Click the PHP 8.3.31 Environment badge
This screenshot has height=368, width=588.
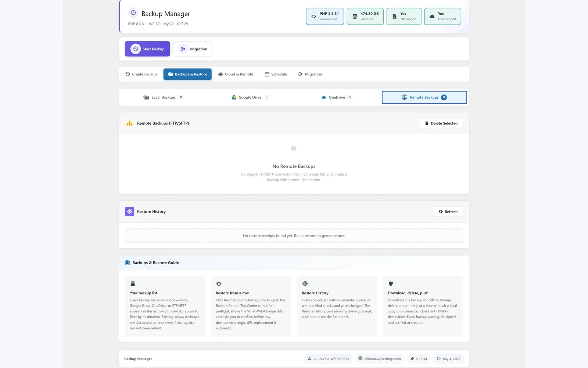pyautogui.click(x=325, y=17)
